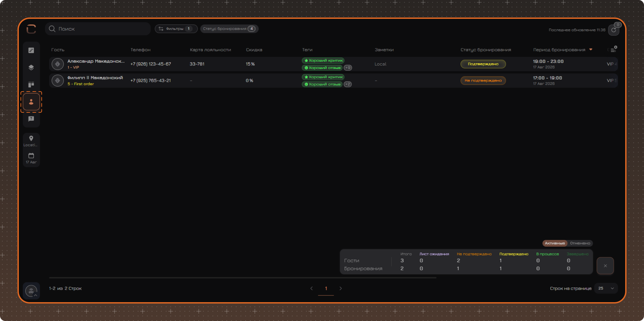The width and height of the screenshot is (644, 321).
Task: Click avatar of Александр Македонский
Action: click(x=58, y=64)
